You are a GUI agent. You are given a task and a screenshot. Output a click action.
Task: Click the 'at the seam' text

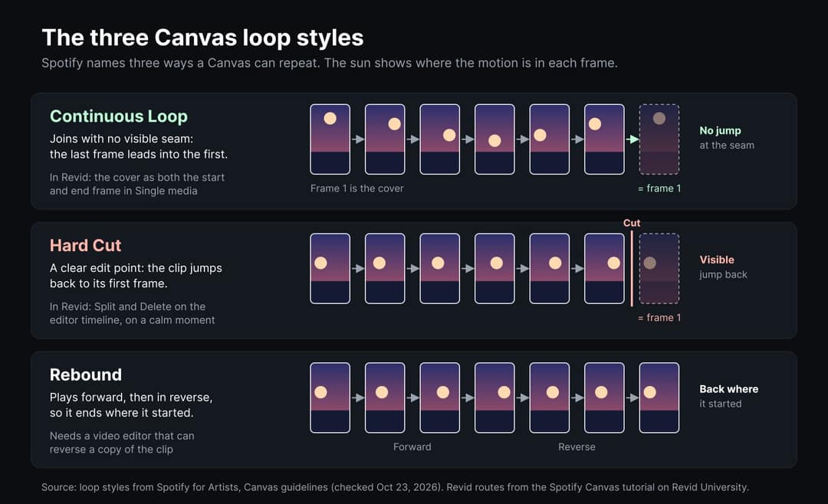tap(727, 145)
